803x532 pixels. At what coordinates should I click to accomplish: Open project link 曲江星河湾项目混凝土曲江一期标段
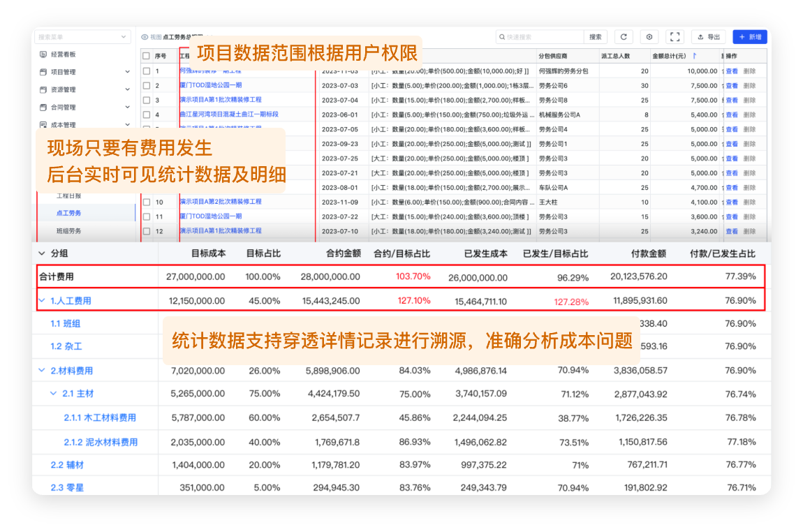click(x=229, y=114)
